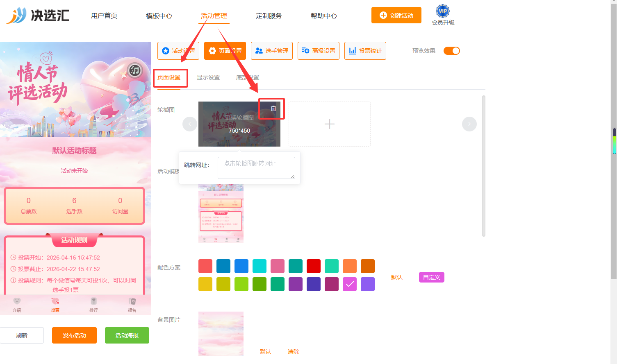This screenshot has width=617, height=364.
Task: Add a new carousel image with plus
Action: coord(330,124)
